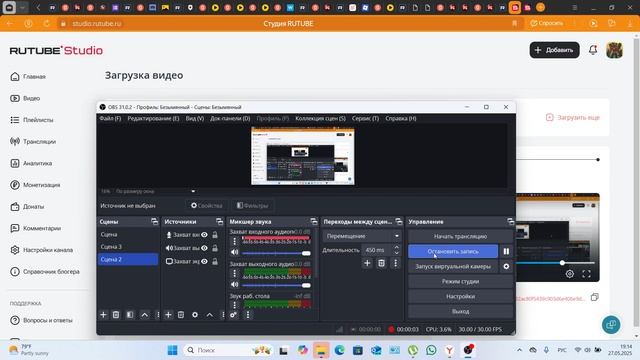Image resolution: width=640 pixels, height=360 pixels.
Task: Open the transition three-dot properties menu
Action: 396,263
